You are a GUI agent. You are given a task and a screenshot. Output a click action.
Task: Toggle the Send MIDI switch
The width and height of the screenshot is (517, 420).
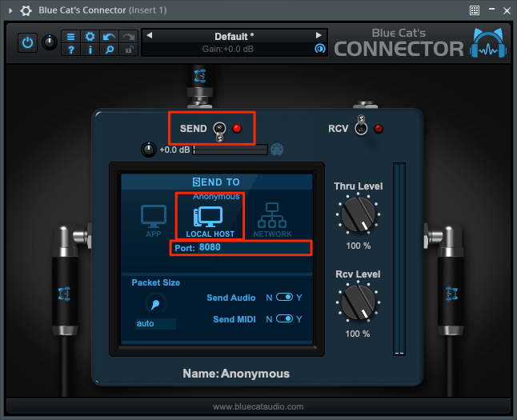click(x=284, y=318)
